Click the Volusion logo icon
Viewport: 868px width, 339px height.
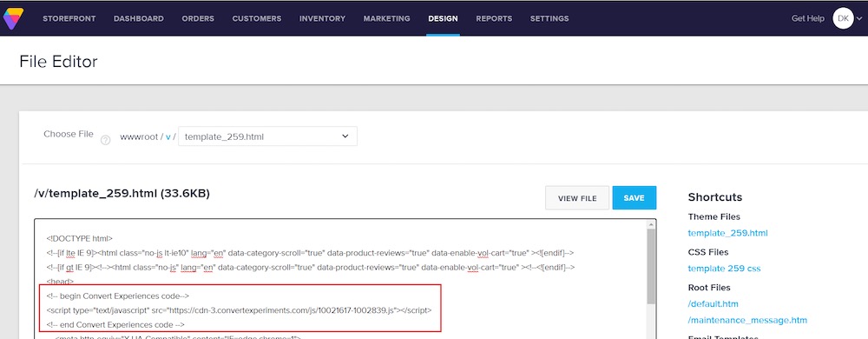pos(13,18)
